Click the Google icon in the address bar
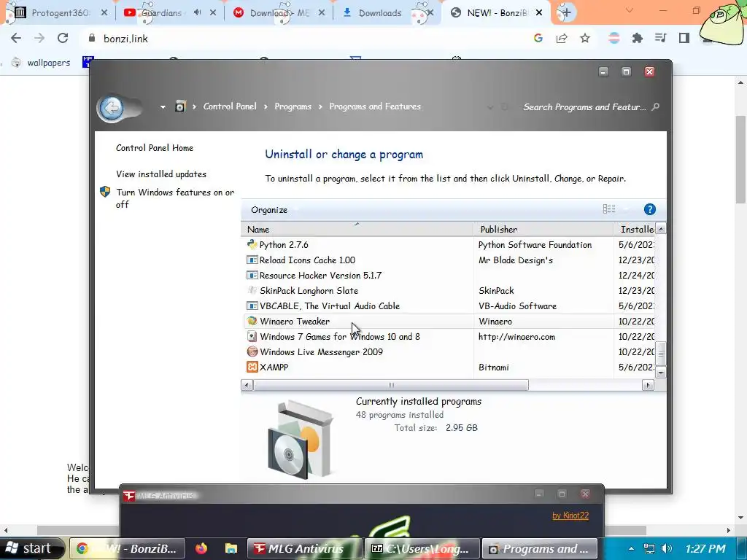The image size is (747, 560). coord(538,38)
